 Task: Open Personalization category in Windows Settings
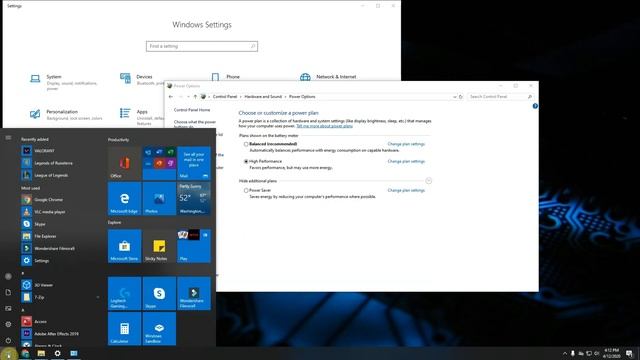pos(67,114)
